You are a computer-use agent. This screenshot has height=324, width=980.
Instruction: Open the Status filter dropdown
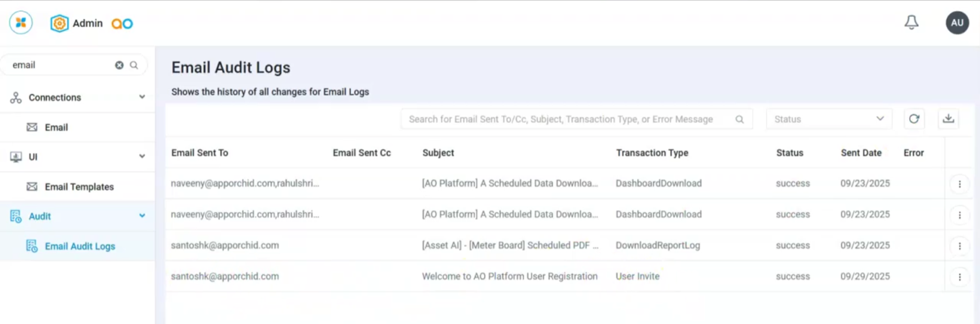[828, 119]
